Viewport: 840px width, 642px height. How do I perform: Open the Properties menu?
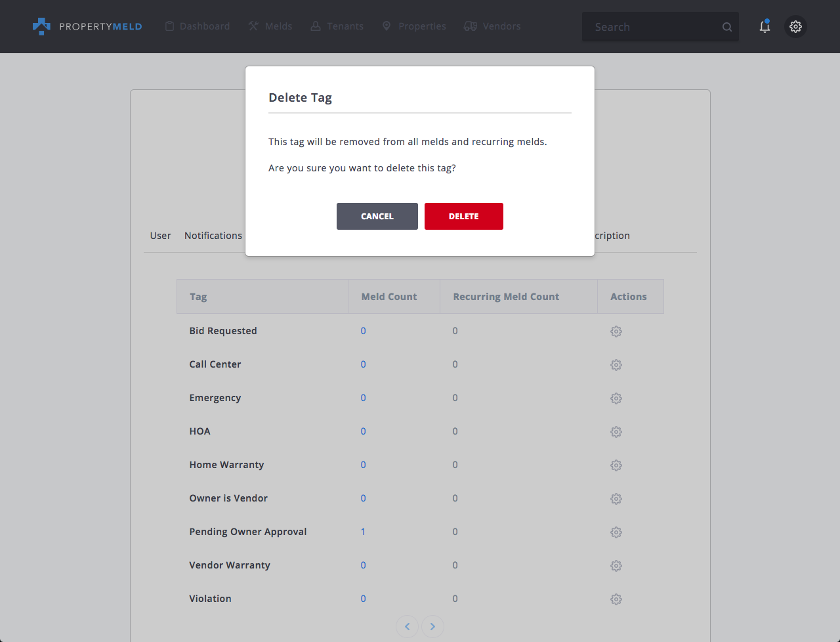[x=413, y=26]
